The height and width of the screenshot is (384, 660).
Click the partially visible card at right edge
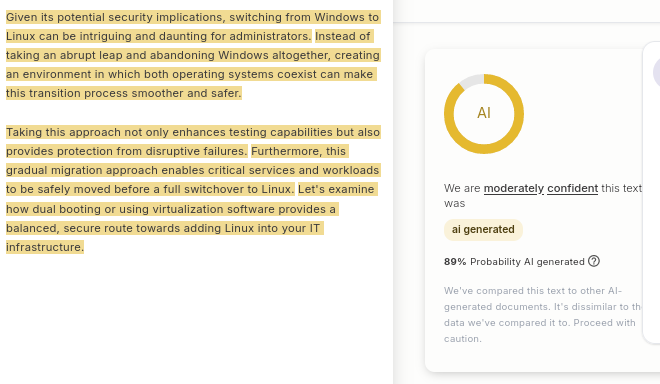[652, 192]
